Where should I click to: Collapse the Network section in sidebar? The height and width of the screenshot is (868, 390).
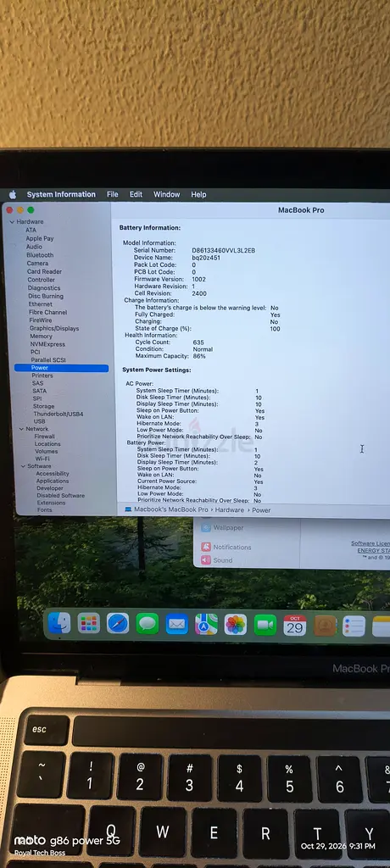coord(21,429)
